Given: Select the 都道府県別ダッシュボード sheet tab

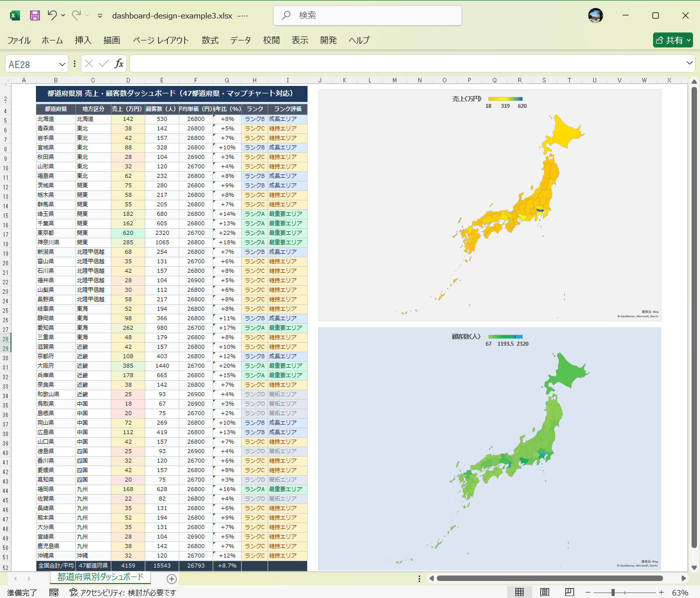Looking at the screenshot, I should [x=100, y=577].
